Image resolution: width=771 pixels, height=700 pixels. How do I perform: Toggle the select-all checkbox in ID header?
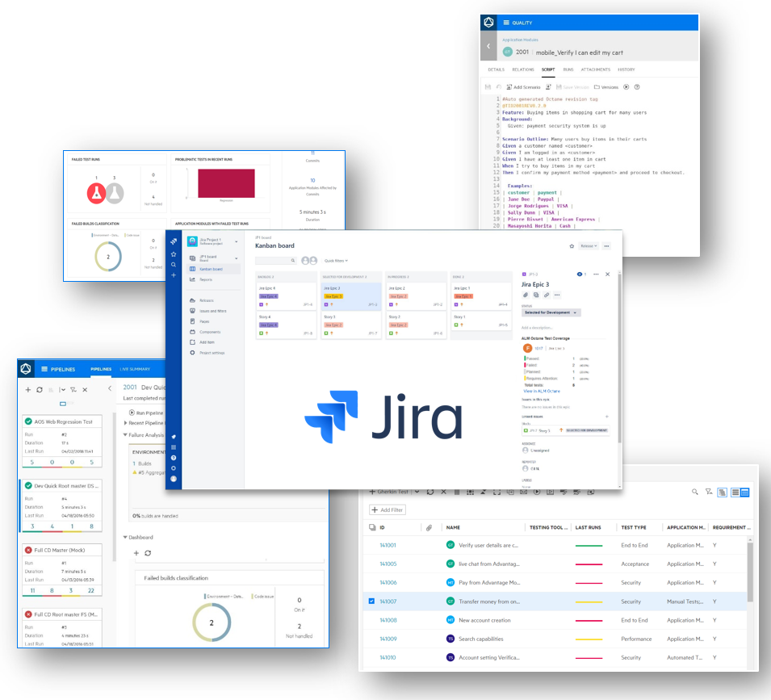(371, 527)
